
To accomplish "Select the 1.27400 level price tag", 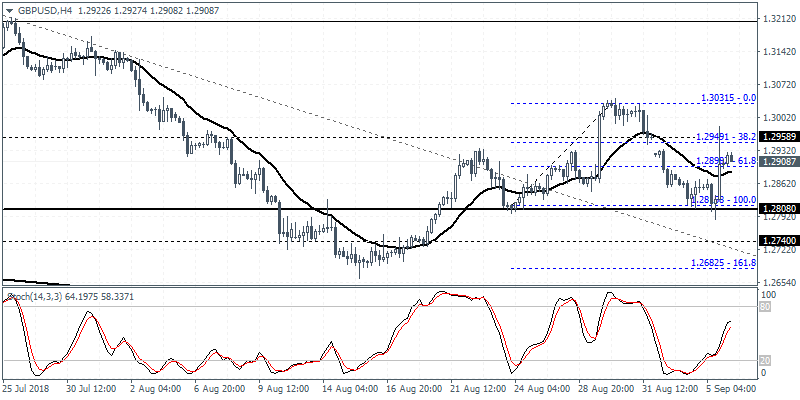I will click(778, 241).
